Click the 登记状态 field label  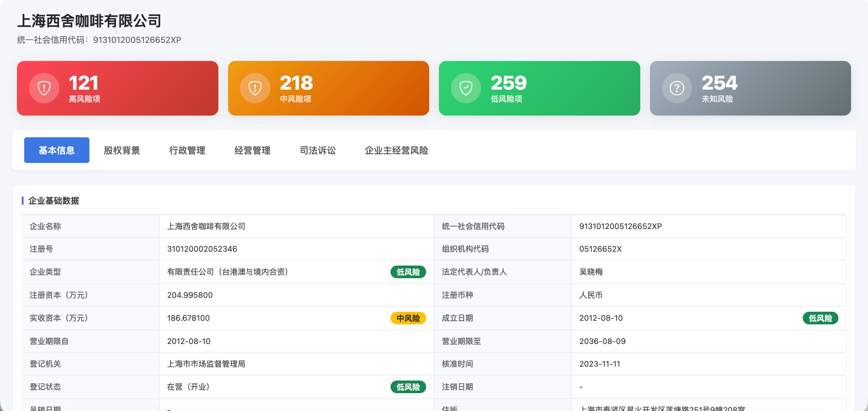[45, 387]
